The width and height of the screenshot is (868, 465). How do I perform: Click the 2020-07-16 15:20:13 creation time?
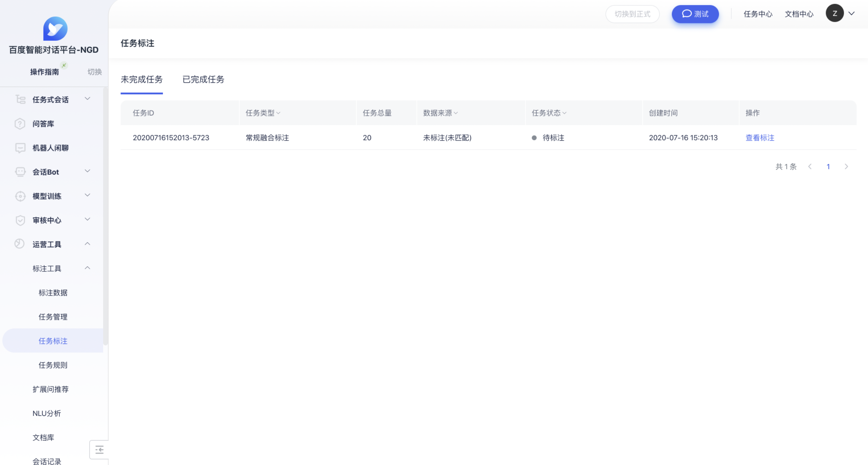(x=683, y=137)
